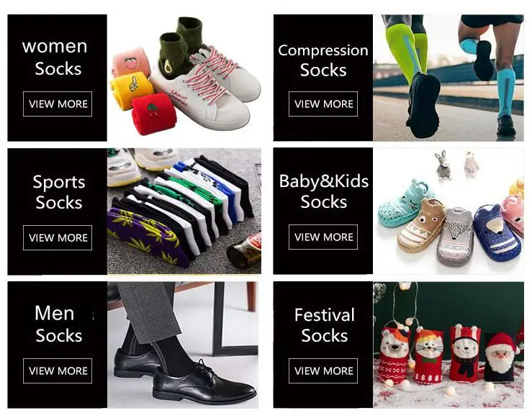Click VIEW MORE under Sports Socks
This screenshot has height=418, width=532.
[58, 237]
